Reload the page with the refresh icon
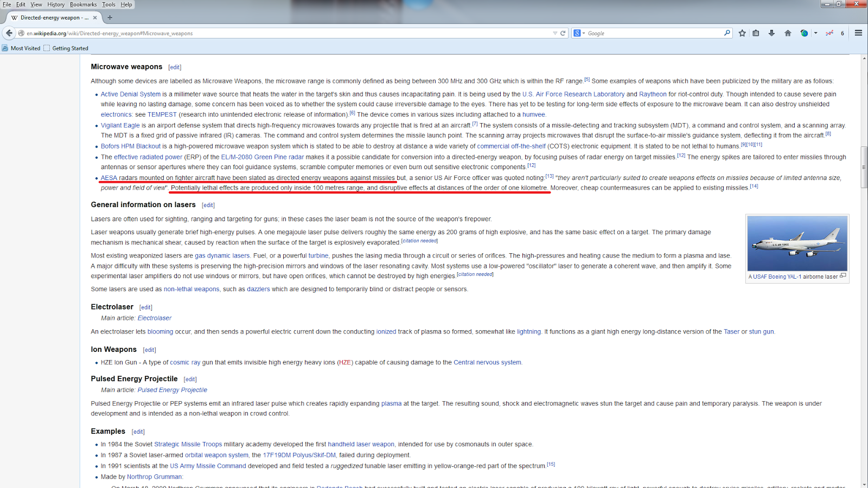 pyautogui.click(x=563, y=33)
